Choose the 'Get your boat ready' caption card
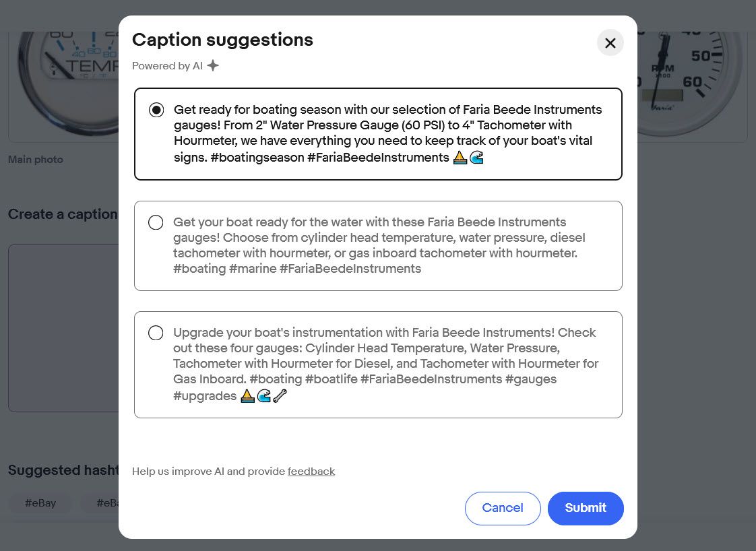Screen dimensions: 756x551 (x=378, y=246)
